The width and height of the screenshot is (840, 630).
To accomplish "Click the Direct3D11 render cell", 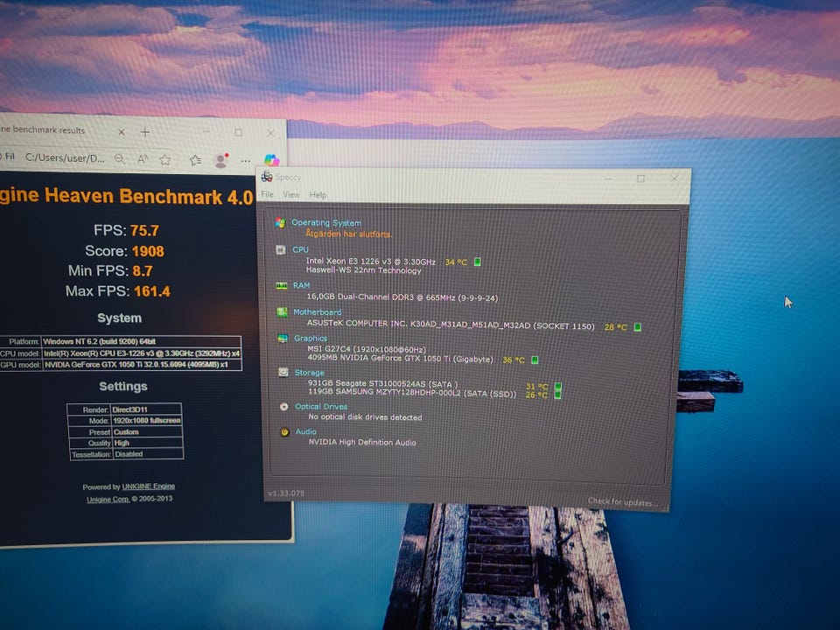I will 146,409.
